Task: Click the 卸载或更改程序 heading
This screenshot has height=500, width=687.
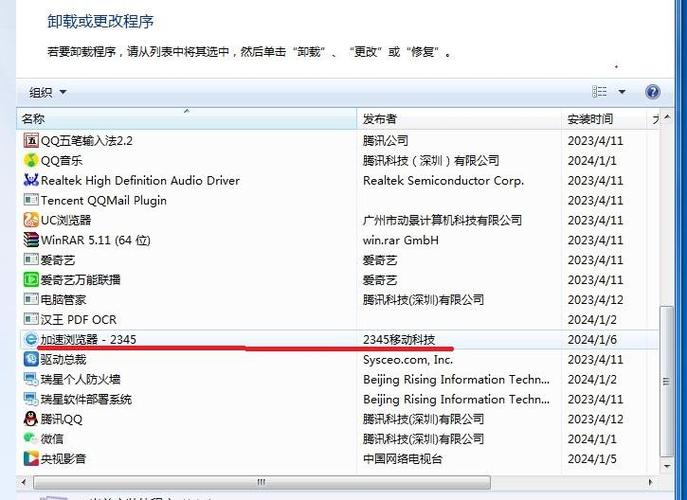Action: (100, 21)
